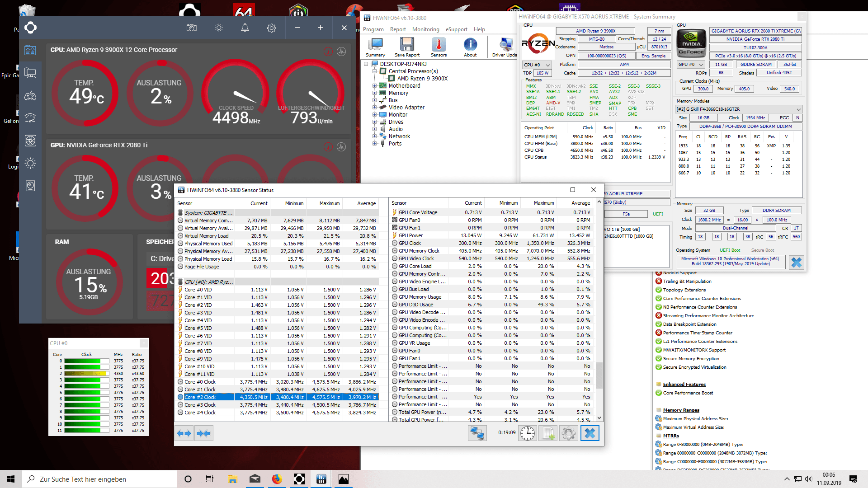This screenshot has width=868, height=488.
Task: Open File Explorer from taskbar
Action: [232, 479]
